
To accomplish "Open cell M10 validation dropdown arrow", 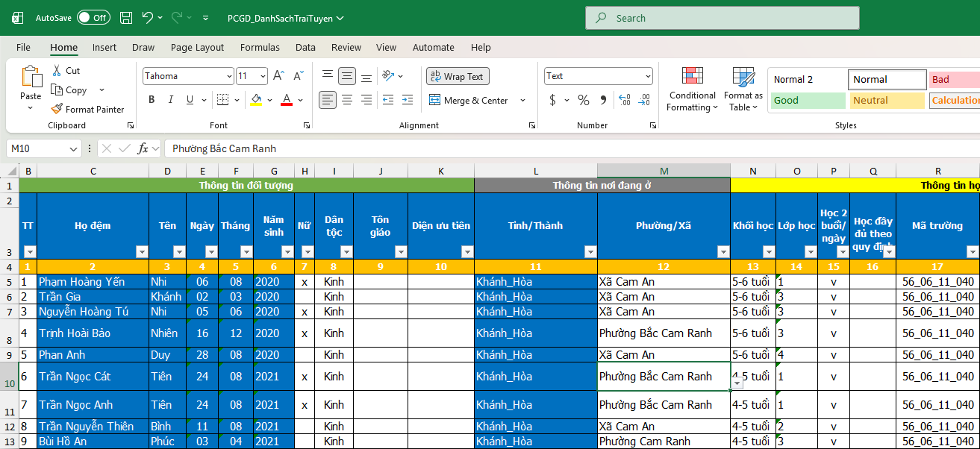I will point(737,383).
